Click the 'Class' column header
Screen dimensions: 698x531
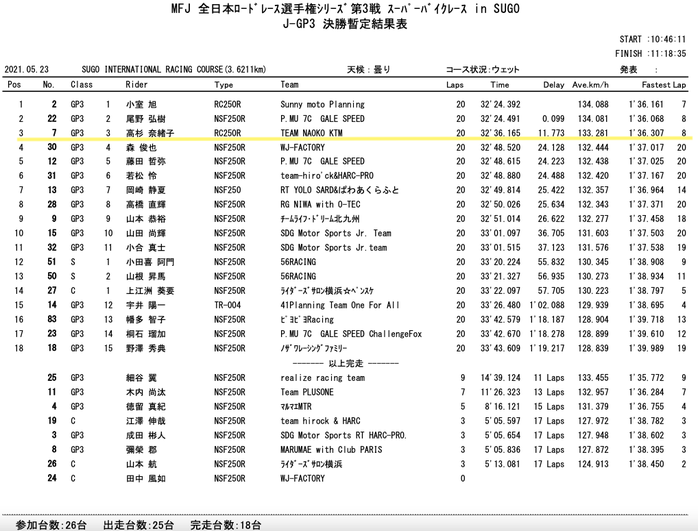pyautogui.click(x=81, y=85)
